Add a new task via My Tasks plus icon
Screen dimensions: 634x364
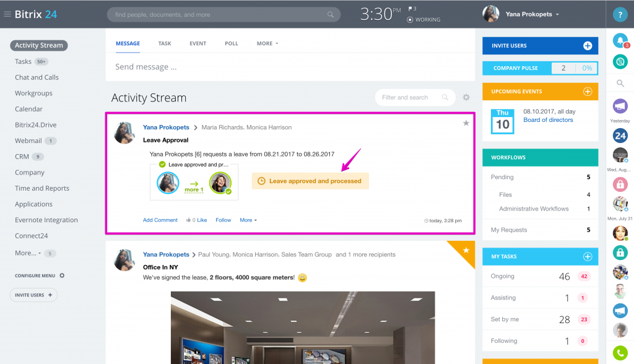[x=588, y=256]
